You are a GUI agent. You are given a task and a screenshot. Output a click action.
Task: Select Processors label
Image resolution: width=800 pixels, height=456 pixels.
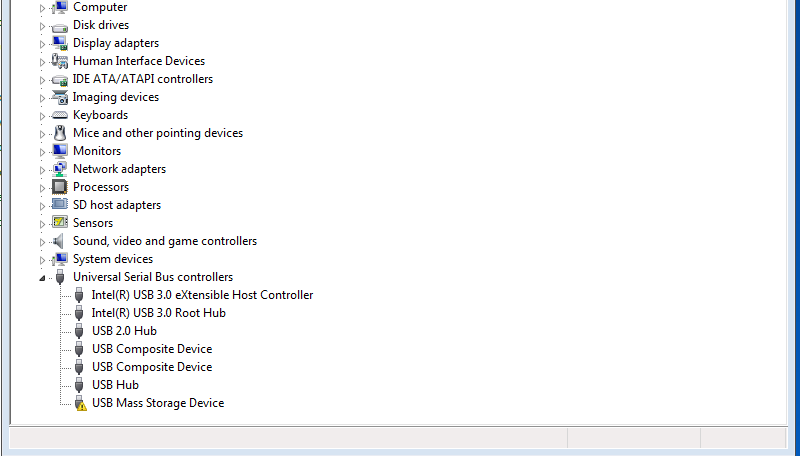101,187
